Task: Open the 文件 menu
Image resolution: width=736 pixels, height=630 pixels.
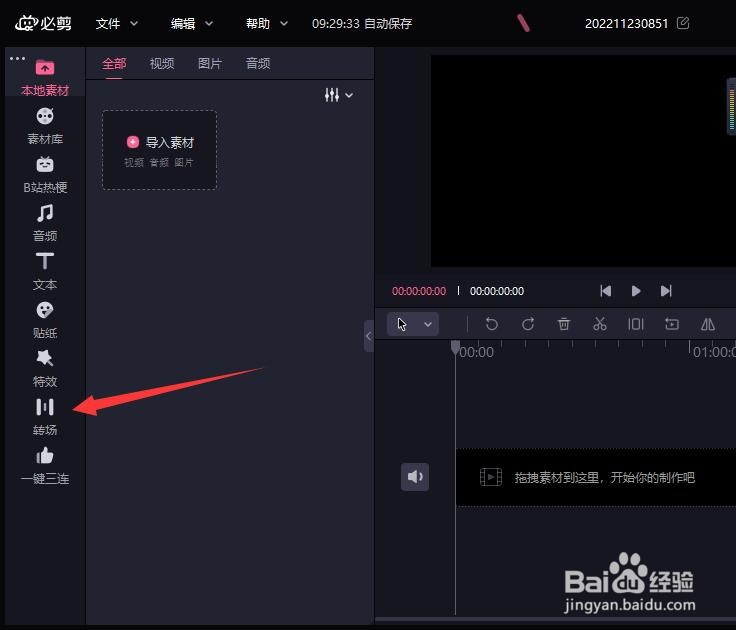Action: click(x=116, y=23)
